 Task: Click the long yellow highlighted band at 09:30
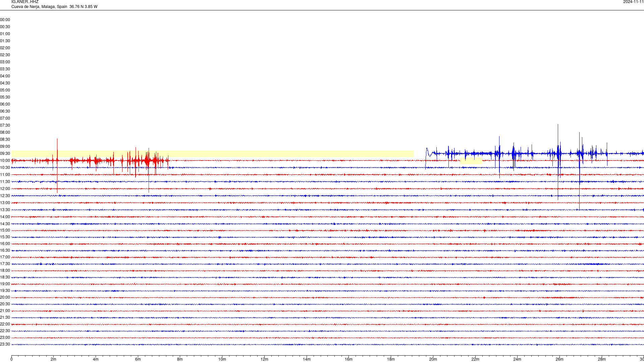(212, 154)
